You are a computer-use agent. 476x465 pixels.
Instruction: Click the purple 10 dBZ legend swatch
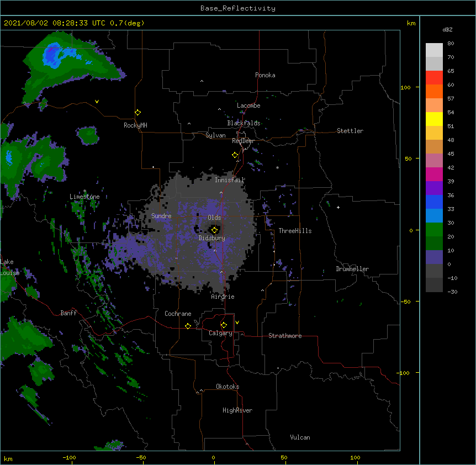[x=434, y=257]
